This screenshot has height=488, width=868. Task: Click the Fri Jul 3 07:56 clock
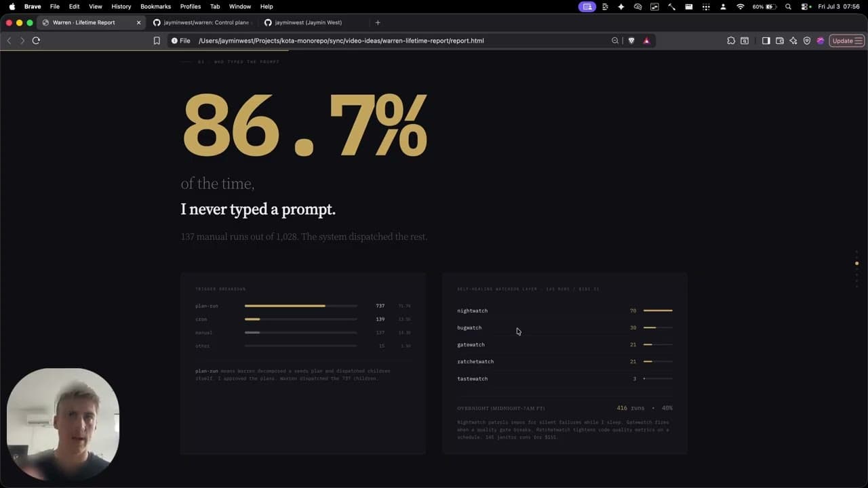[839, 6]
